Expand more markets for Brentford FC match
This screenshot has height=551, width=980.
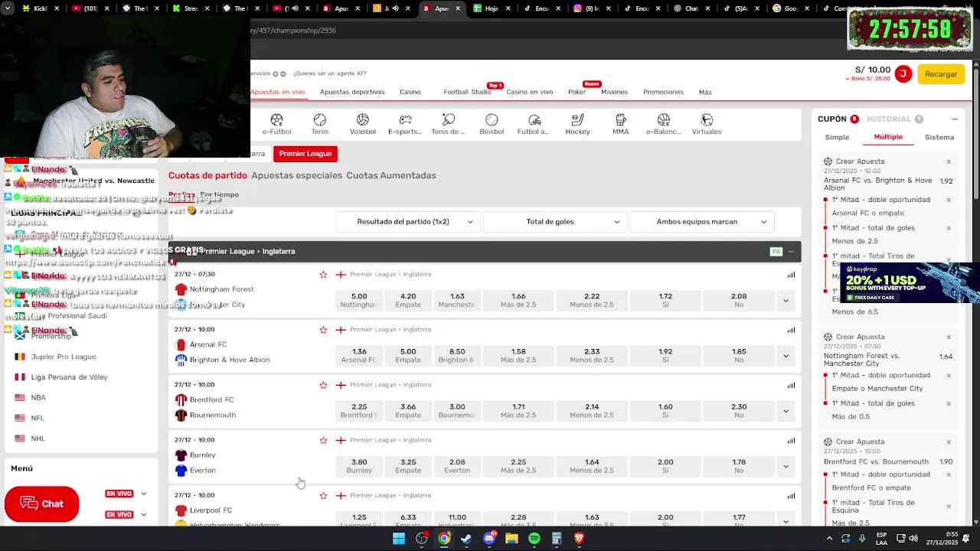(x=786, y=411)
